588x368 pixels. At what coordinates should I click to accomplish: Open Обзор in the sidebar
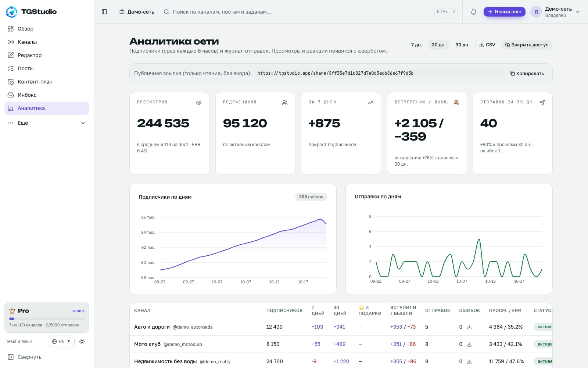[x=47, y=29]
